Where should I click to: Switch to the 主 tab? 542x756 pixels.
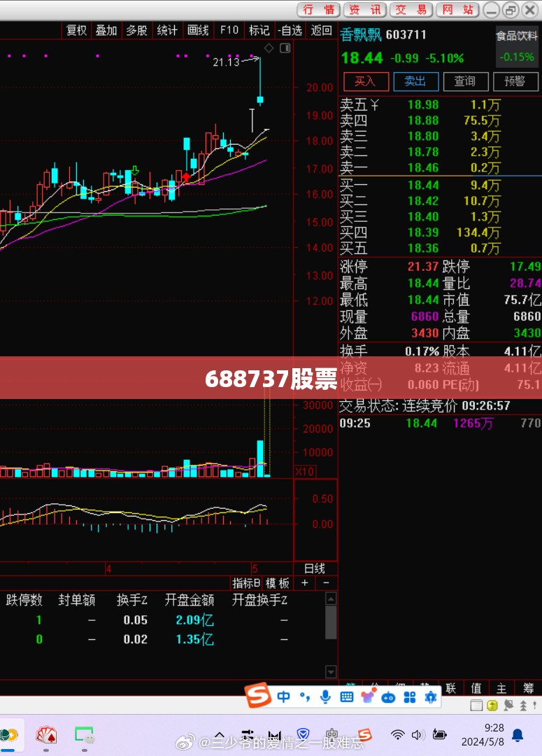click(x=501, y=688)
